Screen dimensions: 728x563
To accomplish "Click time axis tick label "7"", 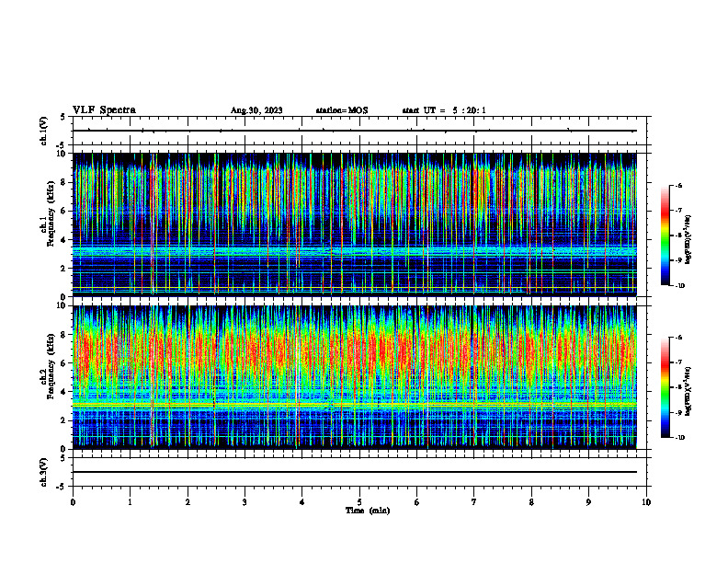I will [474, 502].
